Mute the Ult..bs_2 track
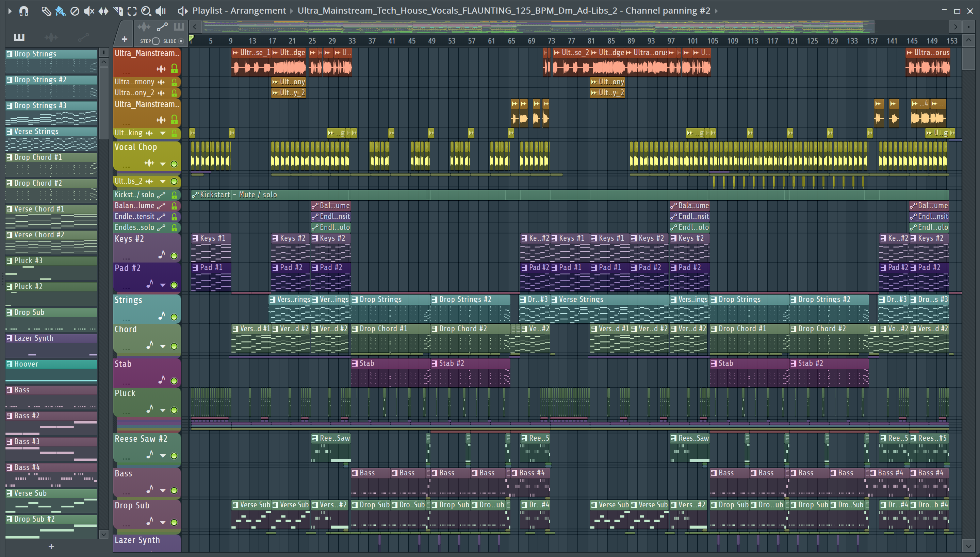 coord(174,181)
